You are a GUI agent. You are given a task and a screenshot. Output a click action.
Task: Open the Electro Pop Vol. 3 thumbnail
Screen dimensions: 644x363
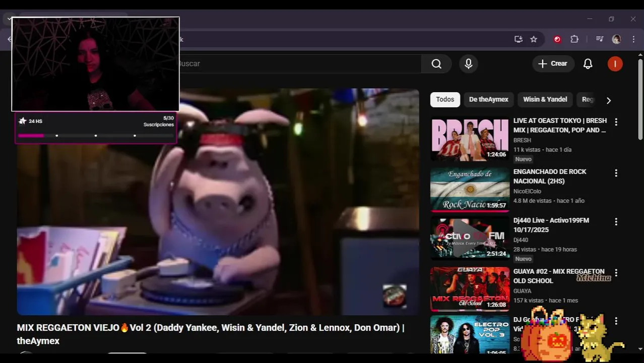tap(470, 334)
